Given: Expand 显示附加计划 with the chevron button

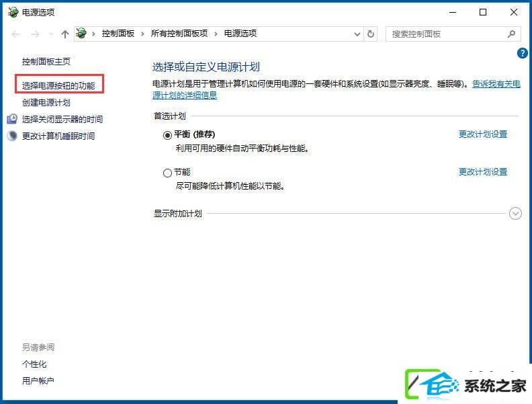Looking at the screenshot, I should [x=515, y=214].
